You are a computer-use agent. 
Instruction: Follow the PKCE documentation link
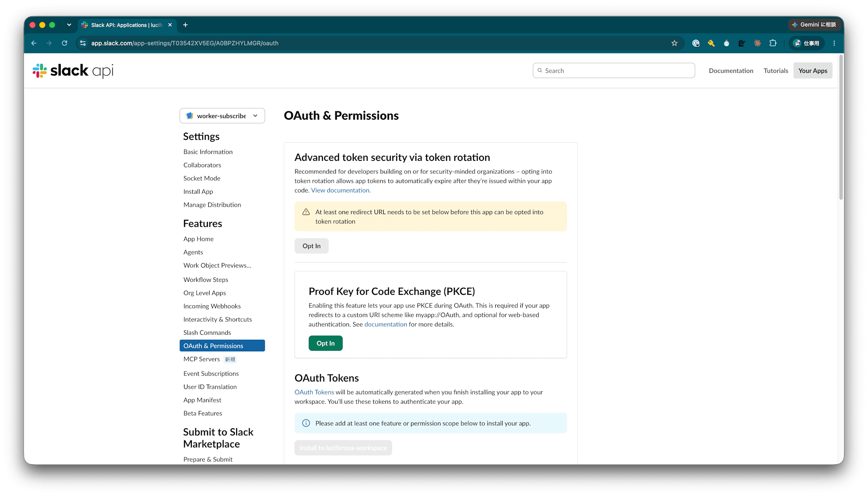click(x=386, y=324)
